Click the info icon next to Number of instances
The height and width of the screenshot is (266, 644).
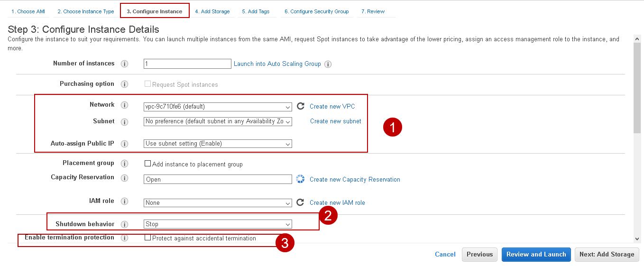tap(125, 64)
